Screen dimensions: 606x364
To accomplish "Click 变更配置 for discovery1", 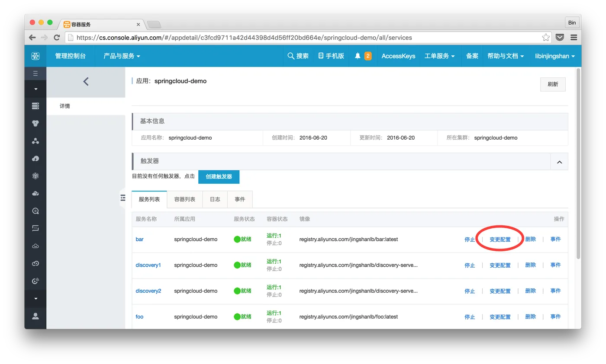I will click(500, 265).
